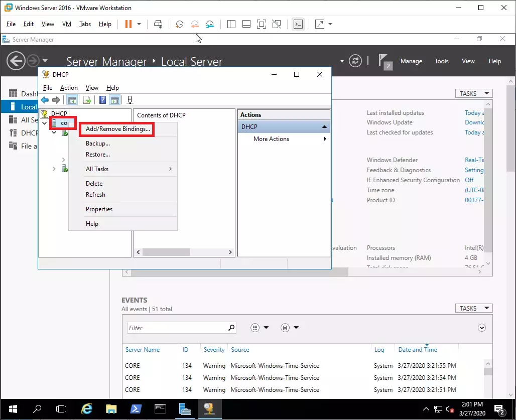Open the Server Manager View menu
This screenshot has width=516, height=420.
(x=468, y=61)
